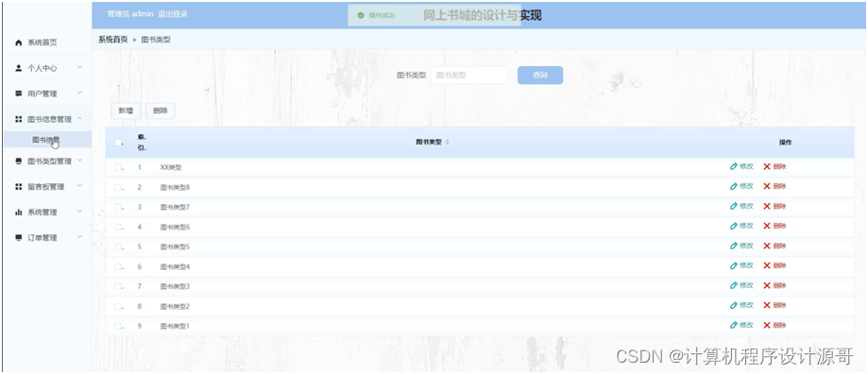Click the grid icon for 留言板管理

pyautogui.click(x=18, y=186)
